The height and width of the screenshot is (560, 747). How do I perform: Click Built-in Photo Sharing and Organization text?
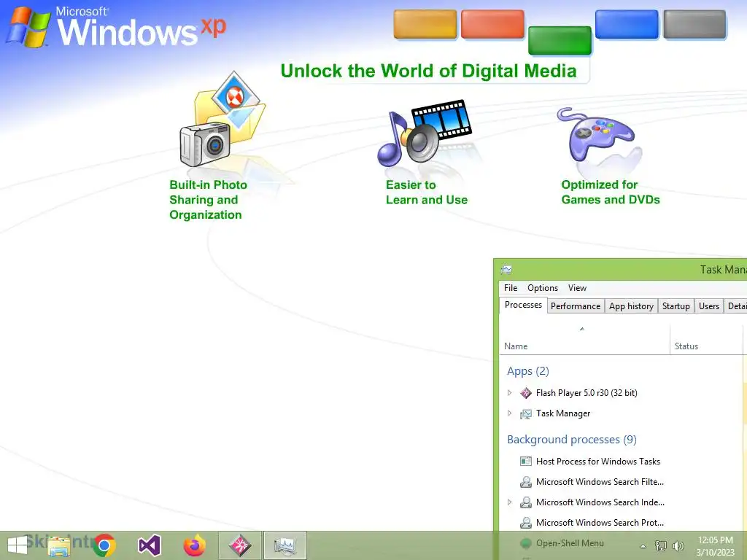(x=208, y=200)
